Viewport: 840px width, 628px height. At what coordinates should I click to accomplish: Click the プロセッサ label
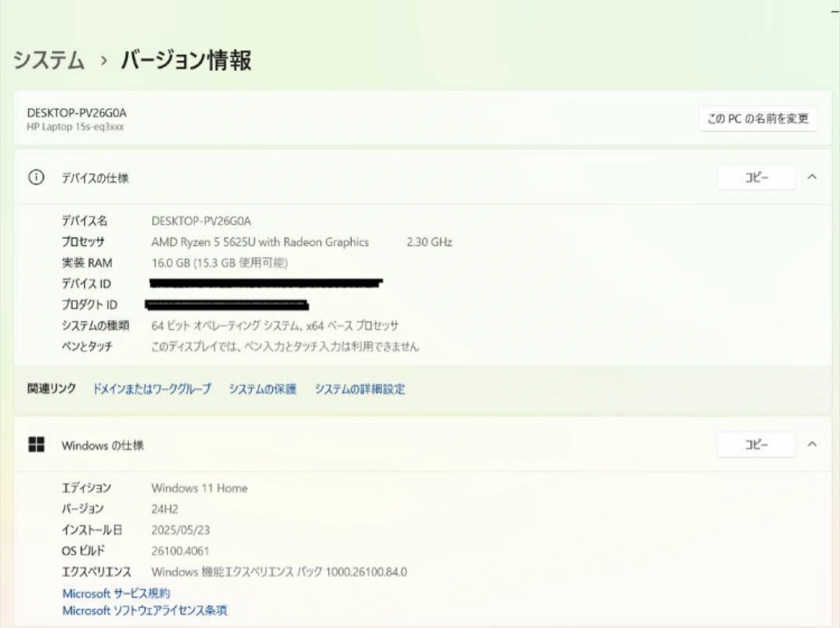83,242
